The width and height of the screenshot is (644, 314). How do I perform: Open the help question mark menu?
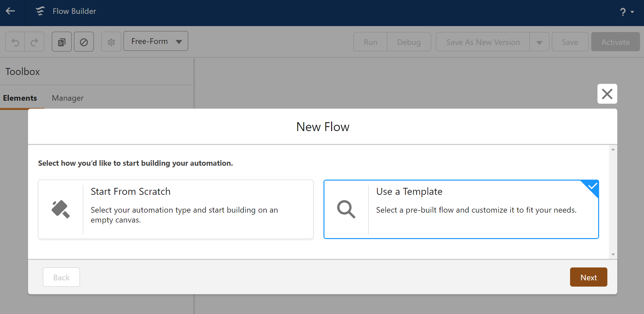(x=626, y=12)
